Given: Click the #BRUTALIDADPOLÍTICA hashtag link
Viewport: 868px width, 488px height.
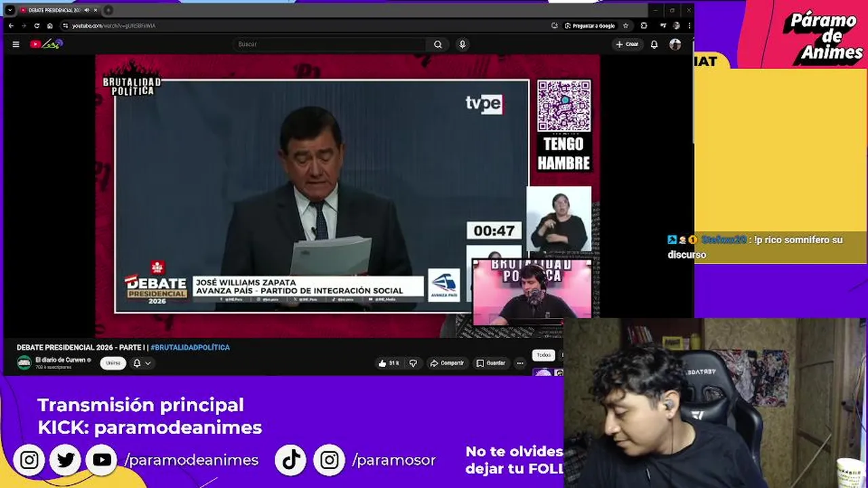Looking at the screenshot, I should (190, 347).
